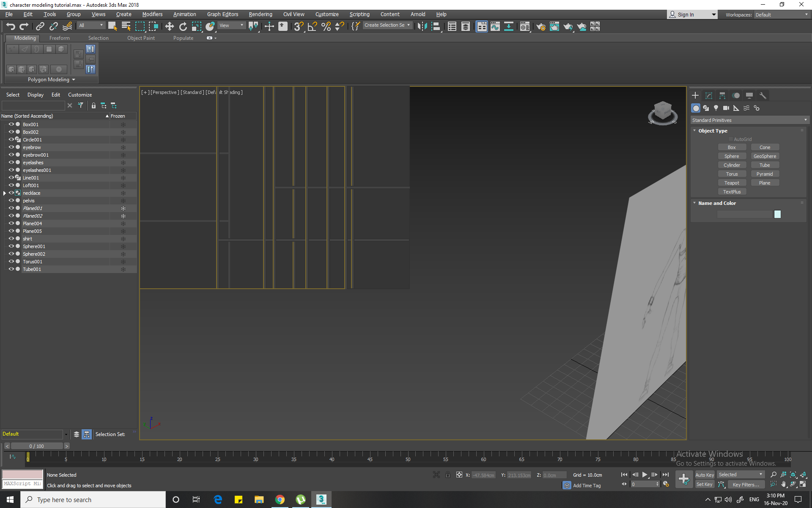812x508 pixels.
Task: Open the Modifiers menu
Action: [152, 14]
